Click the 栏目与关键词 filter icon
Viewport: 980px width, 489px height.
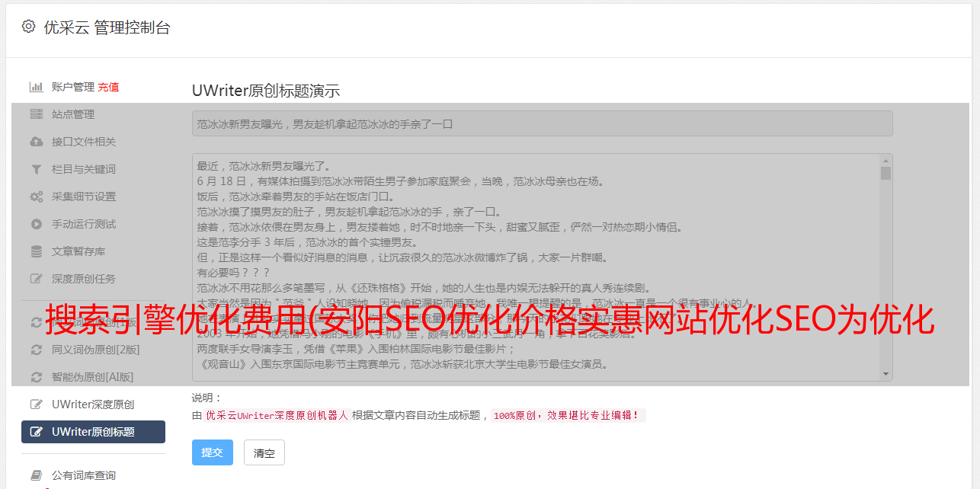point(36,169)
